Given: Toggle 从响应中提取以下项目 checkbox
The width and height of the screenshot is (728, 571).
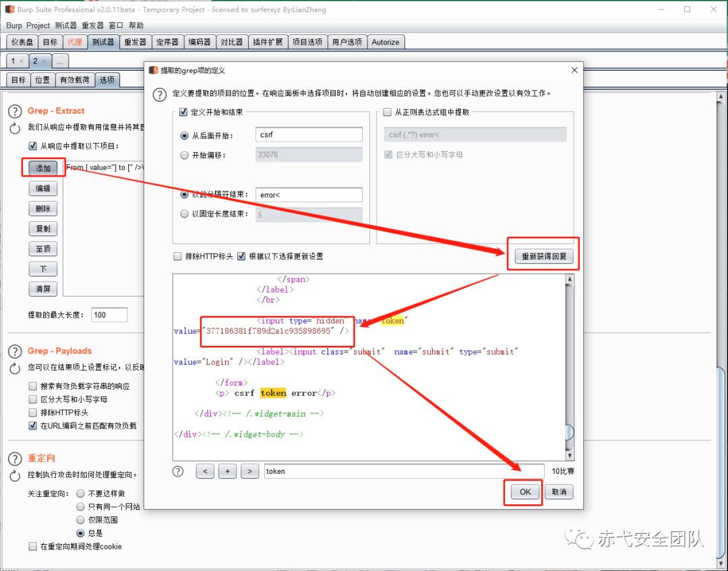Looking at the screenshot, I should pyautogui.click(x=32, y=146).
